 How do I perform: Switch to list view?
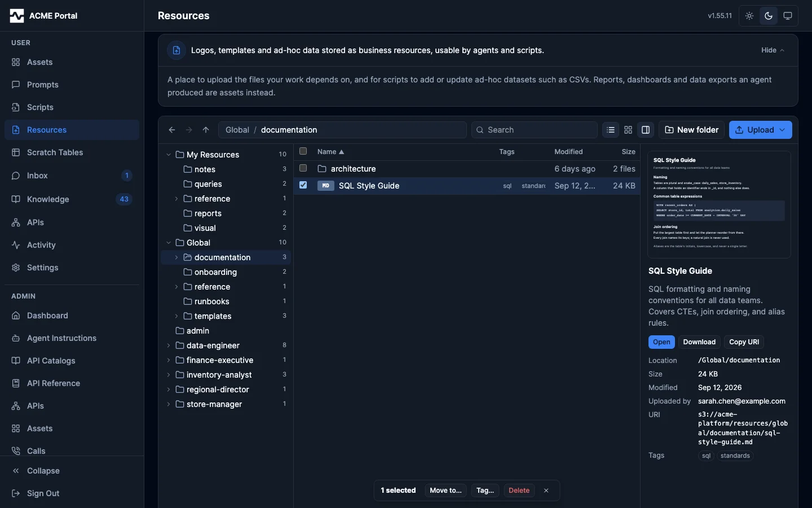click(x=611, y=130)
